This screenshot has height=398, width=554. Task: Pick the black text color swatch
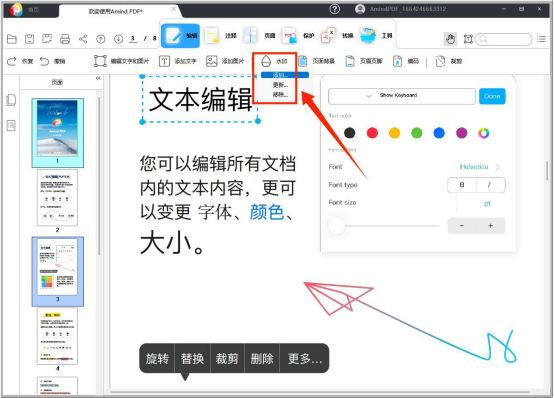[349, 133]
